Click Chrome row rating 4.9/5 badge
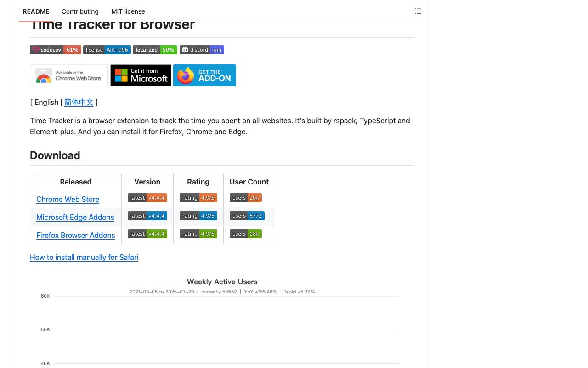This screenshot has height=368, width=588. coord(198,198)
